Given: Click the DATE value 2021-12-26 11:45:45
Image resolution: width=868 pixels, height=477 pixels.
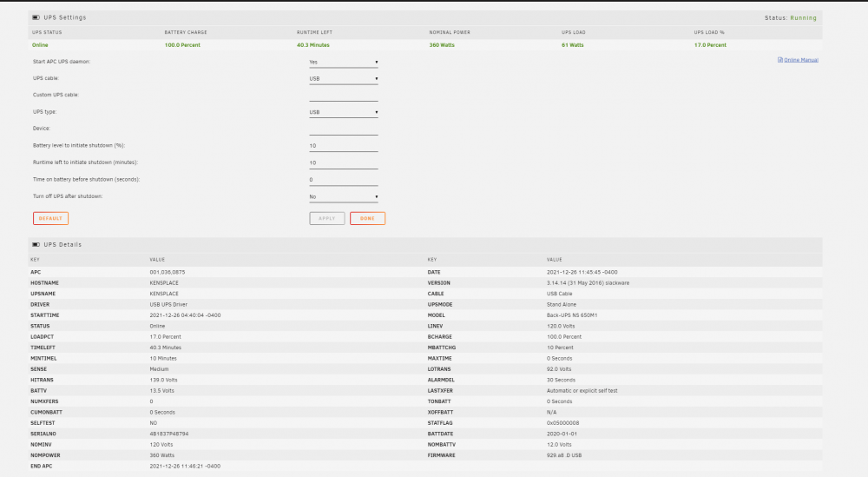Looking at the screenshot, I should click(x=582, y=272).
